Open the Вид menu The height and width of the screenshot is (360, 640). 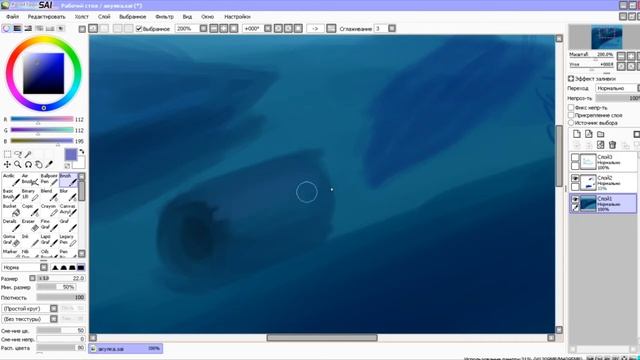click(187, 17)
